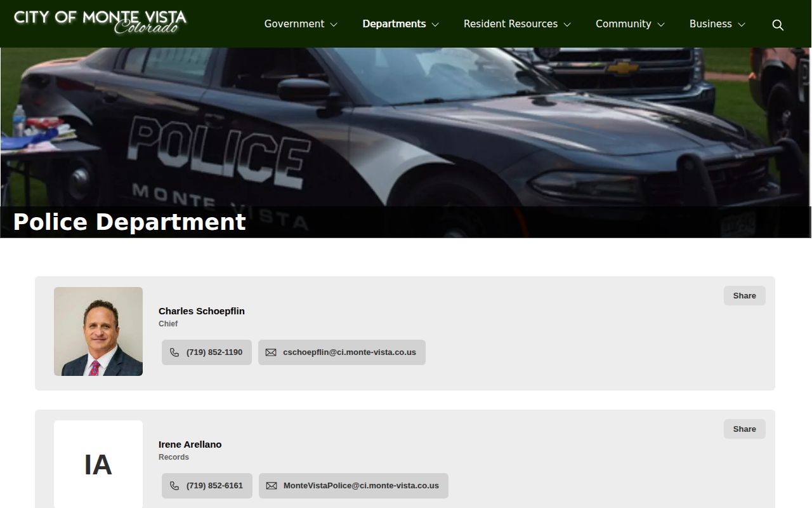Click phone icon beside (719) 852-1190

tap(174, 352)
